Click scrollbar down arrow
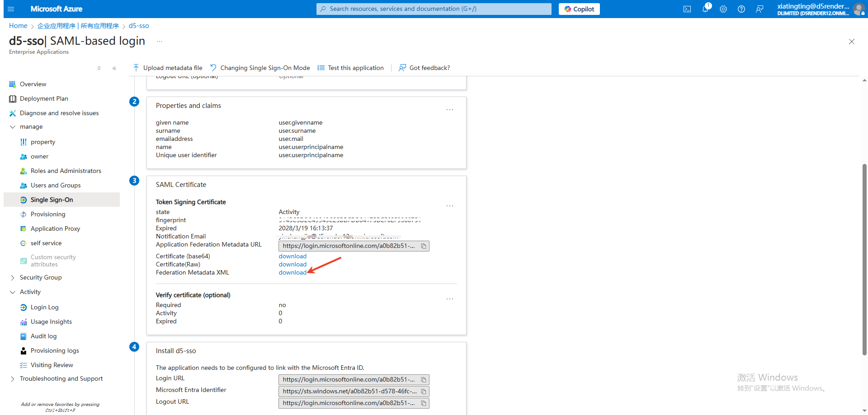The width and height of the screenshot is (868, 415). (x=864, y=410)
